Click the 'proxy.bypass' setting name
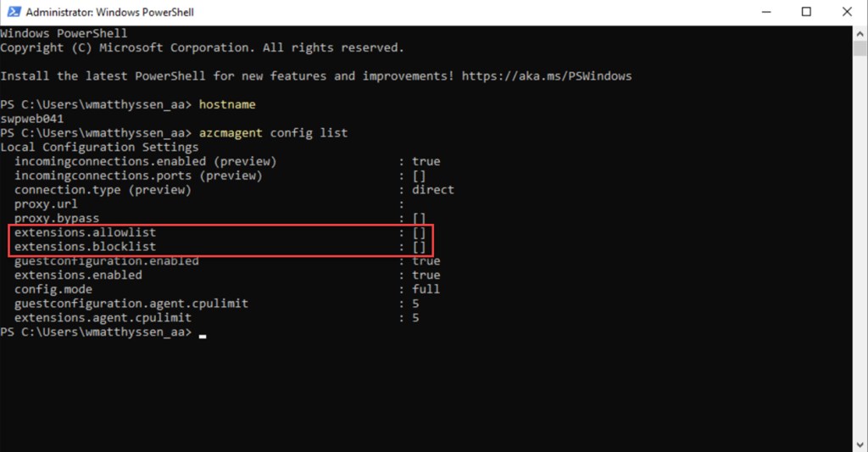The width and height of the screenshot is (868, 452). click(x=57, y=218)
